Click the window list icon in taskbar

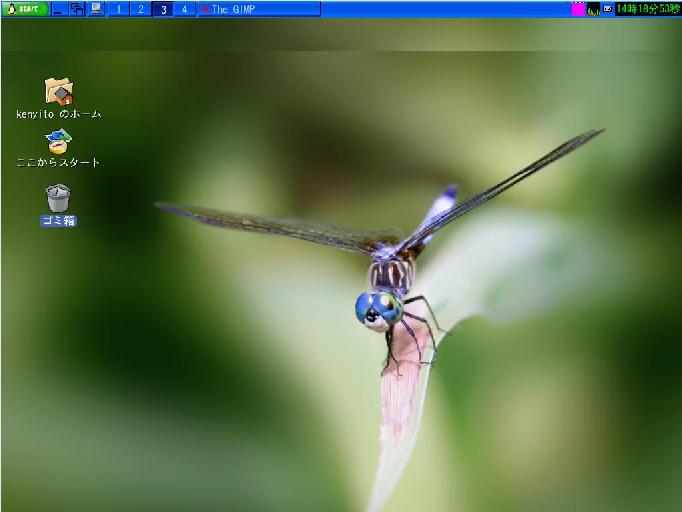tap(77, 9)
